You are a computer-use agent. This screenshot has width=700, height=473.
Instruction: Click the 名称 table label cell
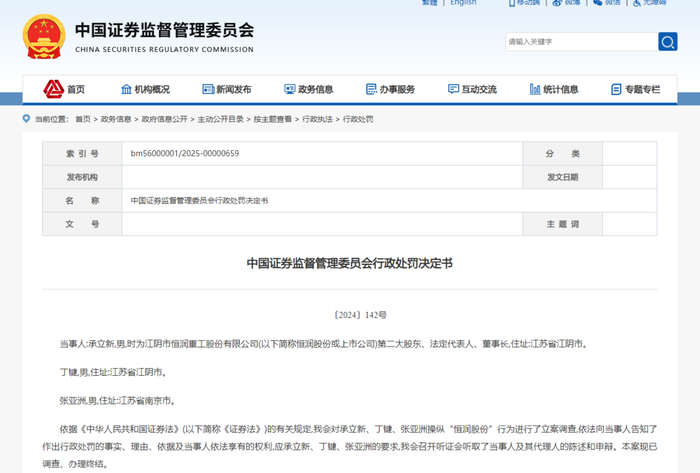(x=83, y=201)
